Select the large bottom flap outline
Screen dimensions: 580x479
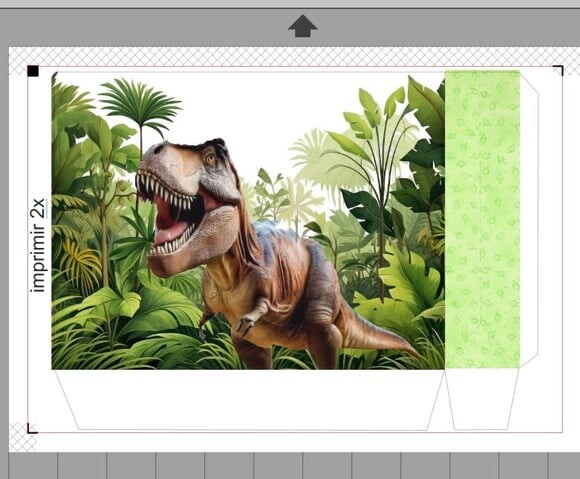point(250,400)
